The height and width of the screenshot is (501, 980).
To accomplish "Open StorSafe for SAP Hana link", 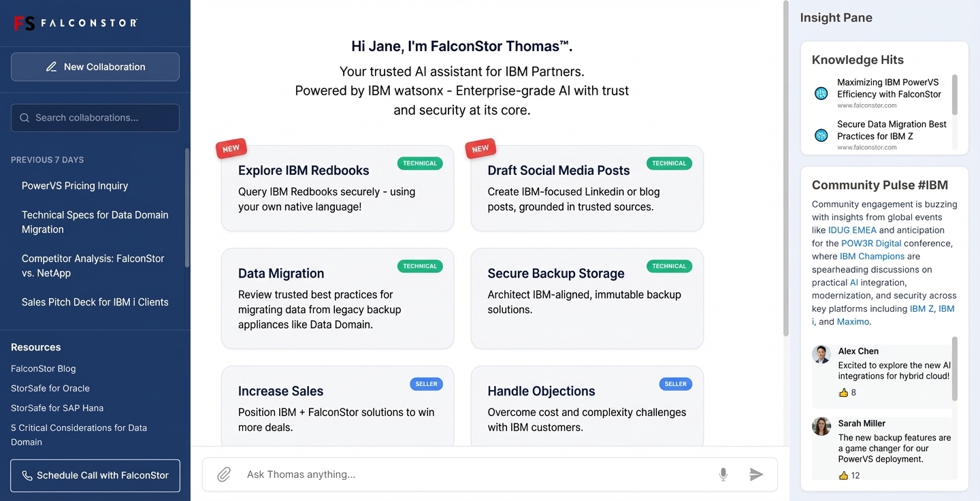I will pyautogui.click(x=57, y=408).
